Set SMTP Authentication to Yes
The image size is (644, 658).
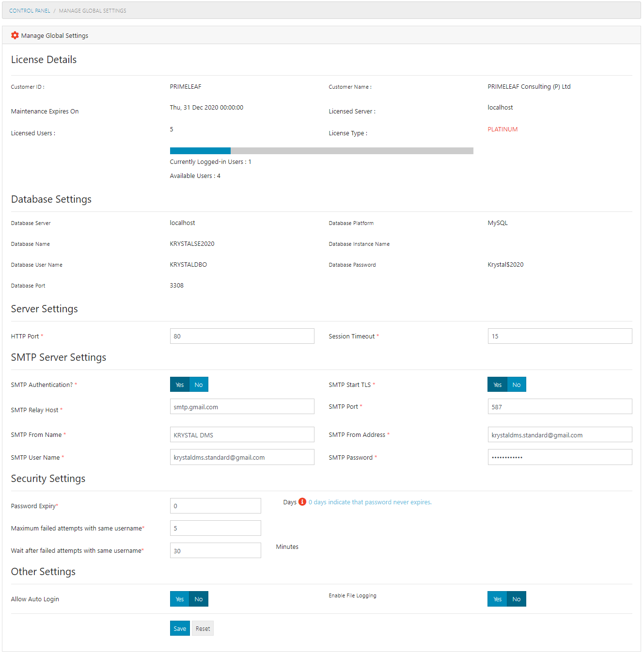(180, 385)
